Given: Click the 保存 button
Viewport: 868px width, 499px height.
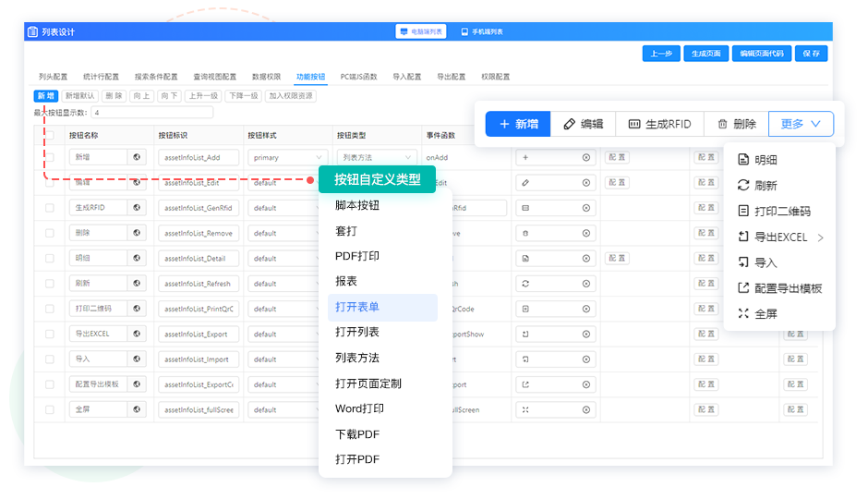Looking at the screenshot, I should 811,54.
